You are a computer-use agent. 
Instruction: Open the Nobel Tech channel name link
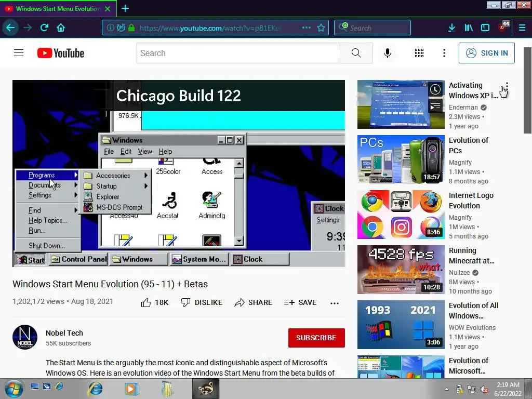tap(64, 333)
